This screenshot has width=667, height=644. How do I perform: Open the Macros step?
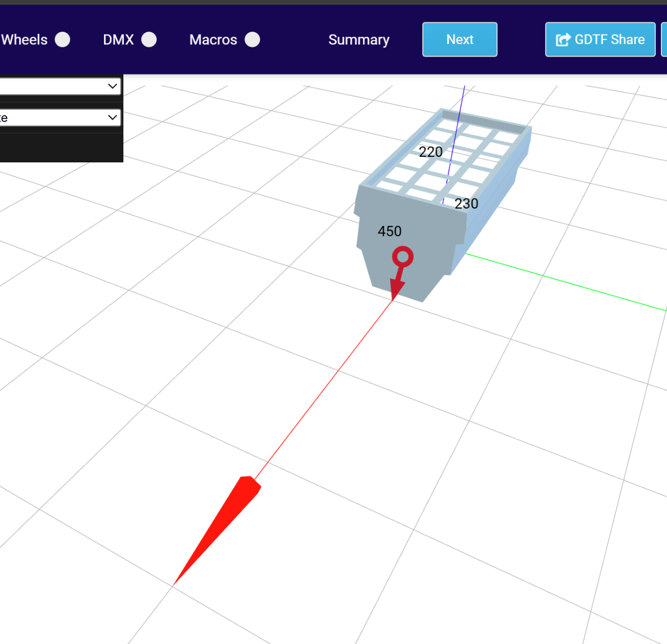coord(213,39)
